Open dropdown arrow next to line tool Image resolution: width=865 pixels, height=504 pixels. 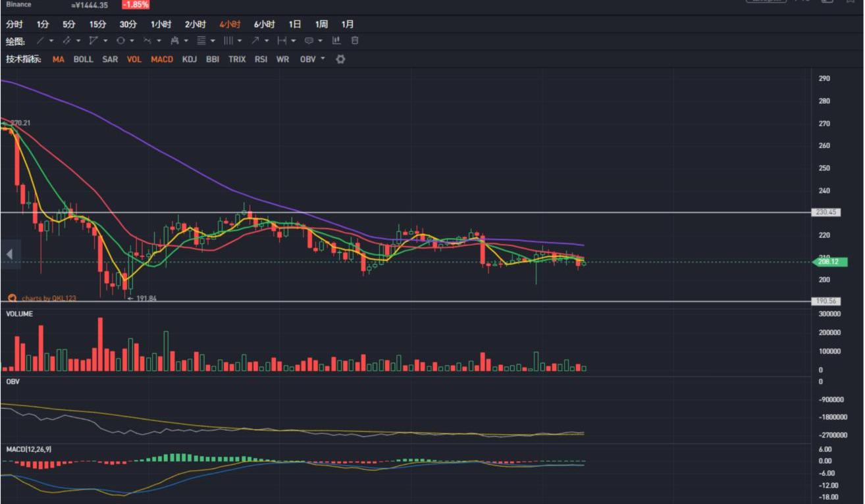[x=51, y=41]
